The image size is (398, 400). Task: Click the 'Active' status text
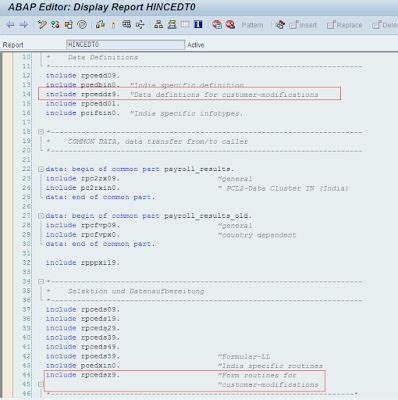[x=196, y=45]
